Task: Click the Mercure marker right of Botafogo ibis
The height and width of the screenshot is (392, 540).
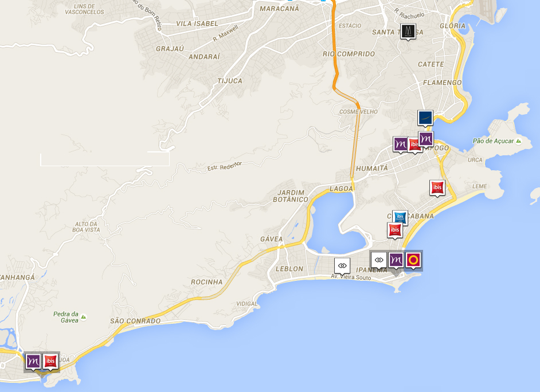Action: pos(426,139)
